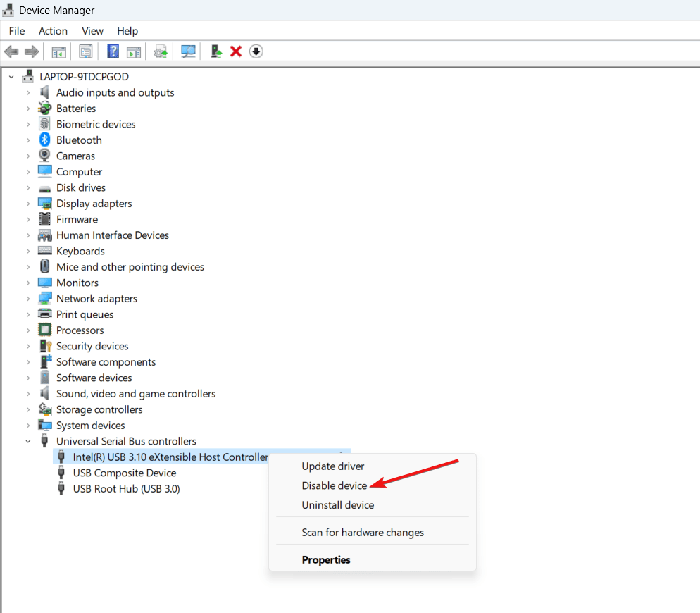Expand the Network adapters category
700x613 pixels.
pos(28,299)
